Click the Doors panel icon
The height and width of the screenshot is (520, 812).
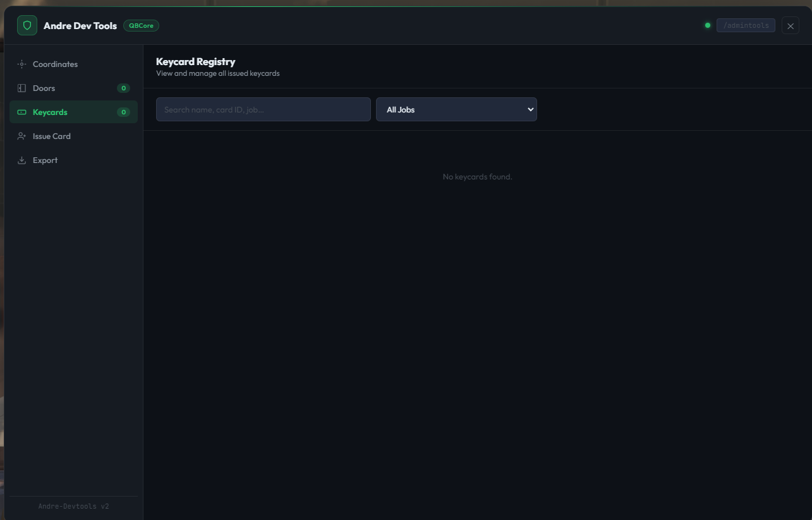21,88
